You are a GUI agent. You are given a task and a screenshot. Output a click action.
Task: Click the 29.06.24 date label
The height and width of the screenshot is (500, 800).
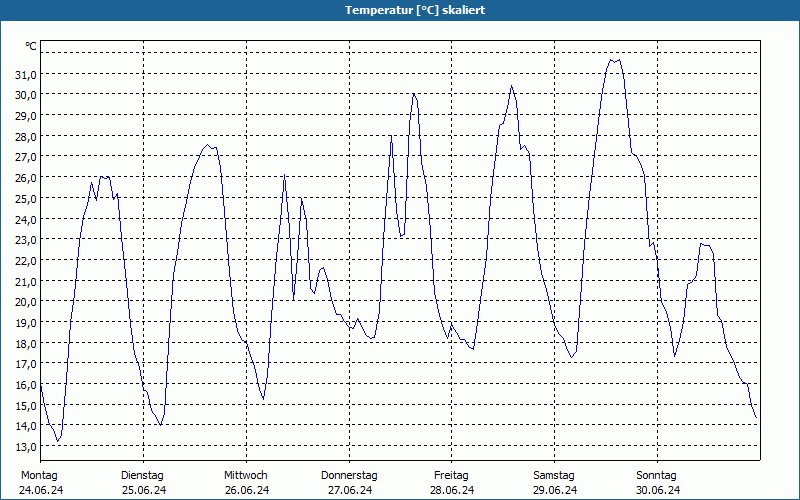tap(555, 490)
